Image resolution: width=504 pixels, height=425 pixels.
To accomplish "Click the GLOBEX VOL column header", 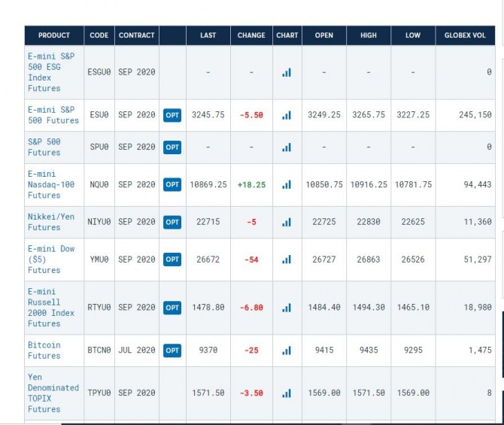I will (465, 35).
